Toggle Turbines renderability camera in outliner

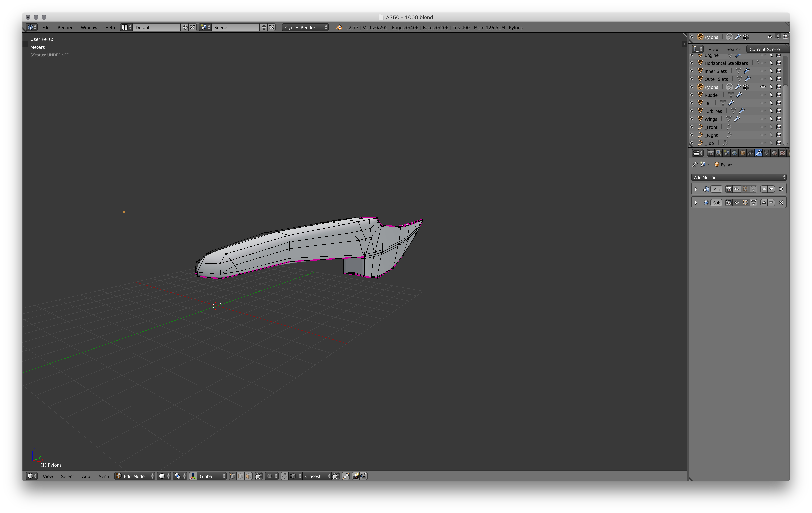779,111
